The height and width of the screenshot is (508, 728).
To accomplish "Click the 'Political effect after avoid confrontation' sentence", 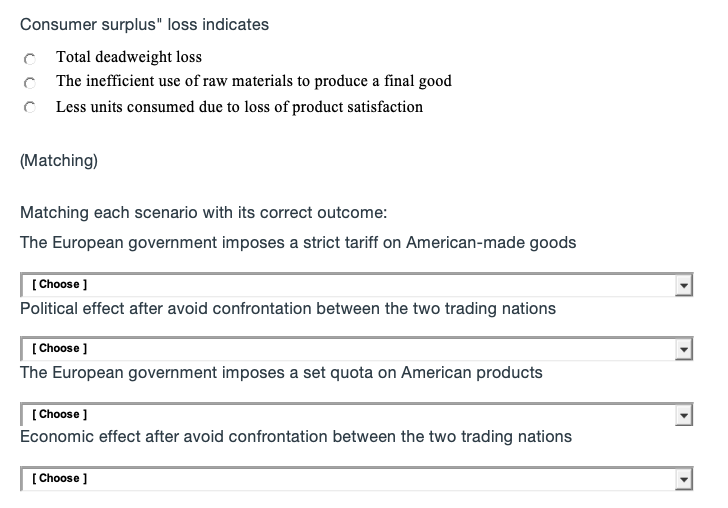I will 288,308.
